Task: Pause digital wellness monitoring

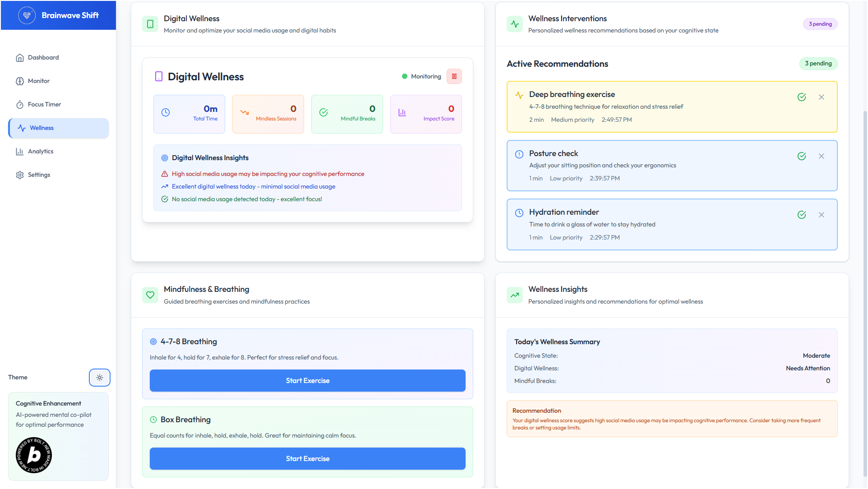Action: tap(454, 76)
